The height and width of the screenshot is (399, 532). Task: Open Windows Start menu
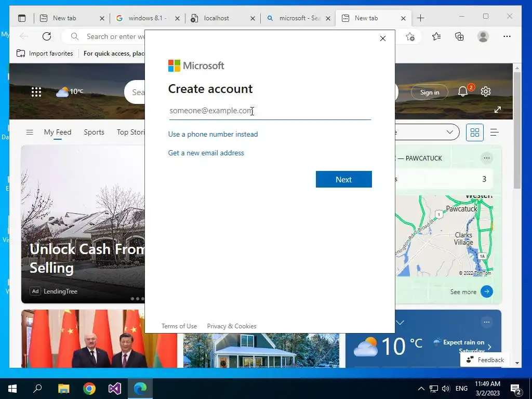pyautogui.click(x=12, y=389)
